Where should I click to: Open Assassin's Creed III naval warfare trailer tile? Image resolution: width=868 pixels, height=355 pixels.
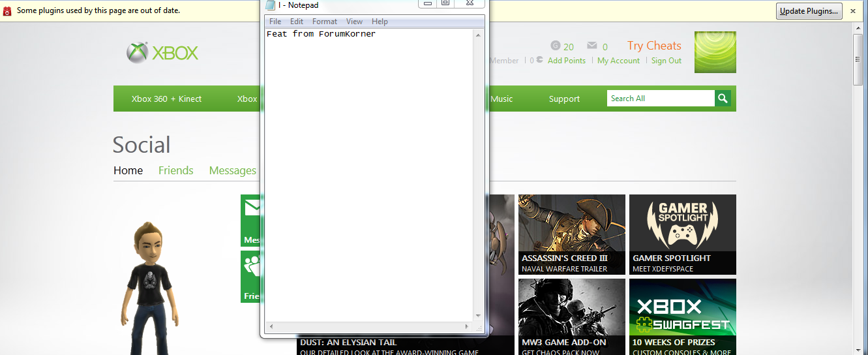point(572,234)
